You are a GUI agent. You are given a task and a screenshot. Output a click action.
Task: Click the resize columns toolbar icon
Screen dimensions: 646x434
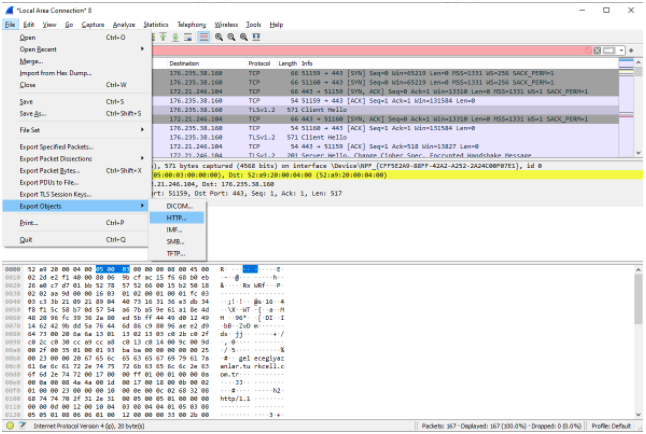256,37
